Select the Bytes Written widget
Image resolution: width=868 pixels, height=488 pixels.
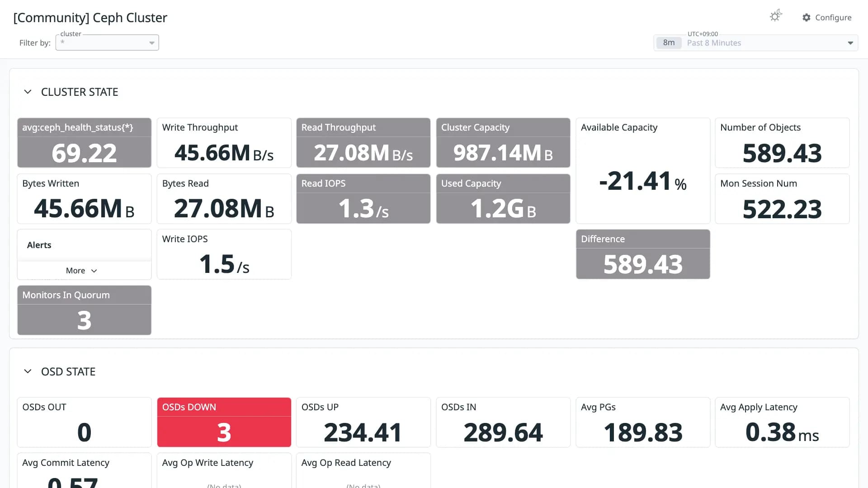click(84, 199)
